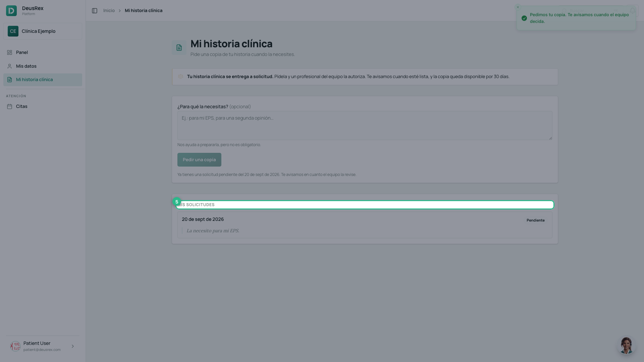Image resolution: width=644 pixels, height=362 pixels.
Task: Click the Pedir una copia button
Action: pos(199,160)
